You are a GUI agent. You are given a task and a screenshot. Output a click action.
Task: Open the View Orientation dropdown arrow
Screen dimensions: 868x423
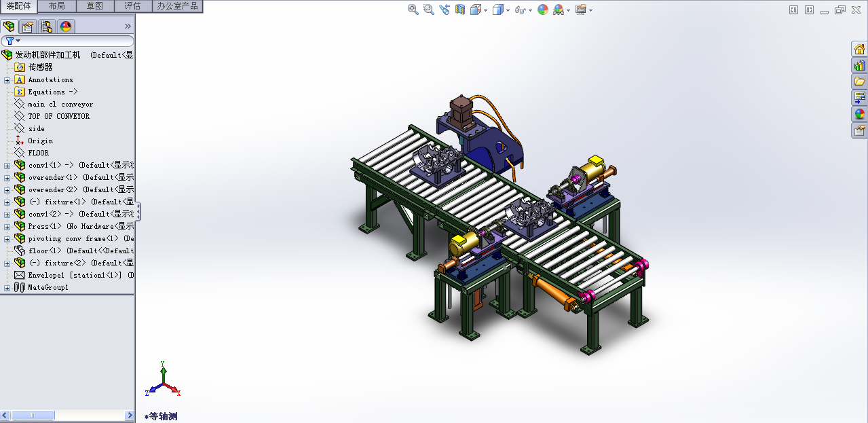click(x=485, y=10)
